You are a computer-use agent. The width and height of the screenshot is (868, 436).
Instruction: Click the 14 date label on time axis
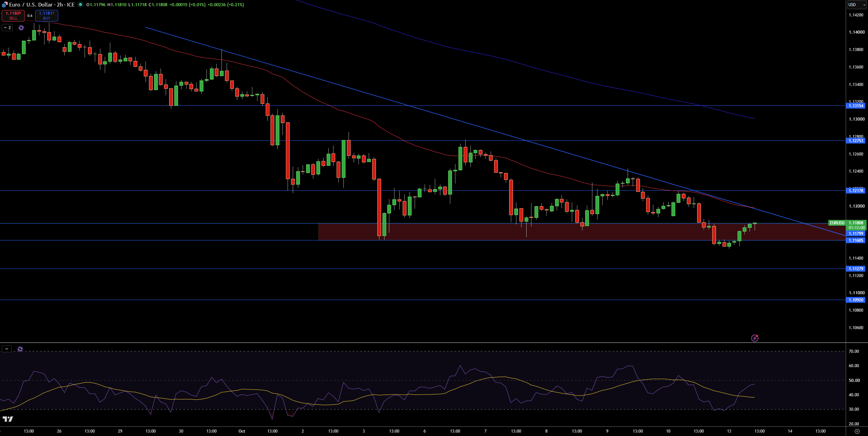790,431
